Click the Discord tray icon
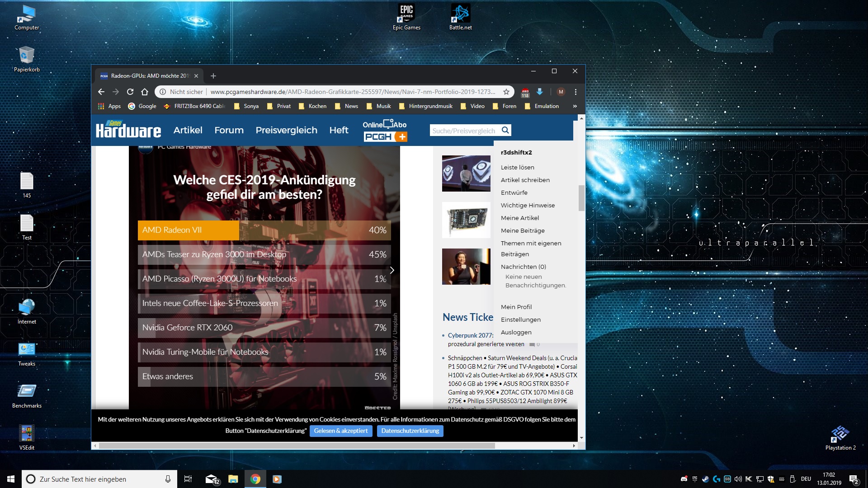868x488 pixels. click(684, 479)
